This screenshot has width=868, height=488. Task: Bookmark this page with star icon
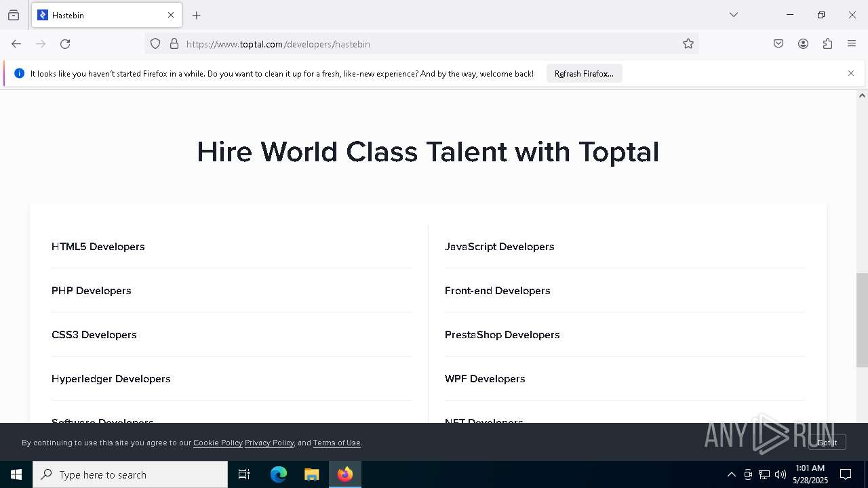(x=688, y=44)
